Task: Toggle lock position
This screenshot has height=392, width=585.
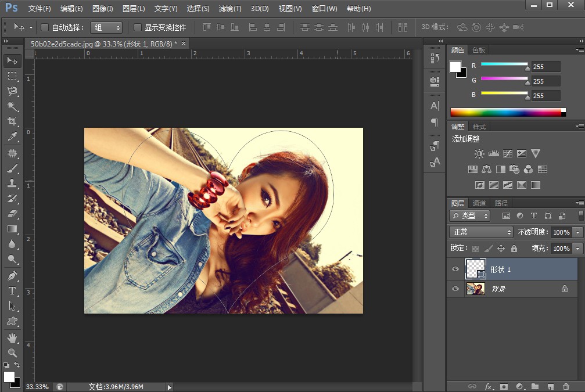Action: pyautogui.click(x=501, y=249)
